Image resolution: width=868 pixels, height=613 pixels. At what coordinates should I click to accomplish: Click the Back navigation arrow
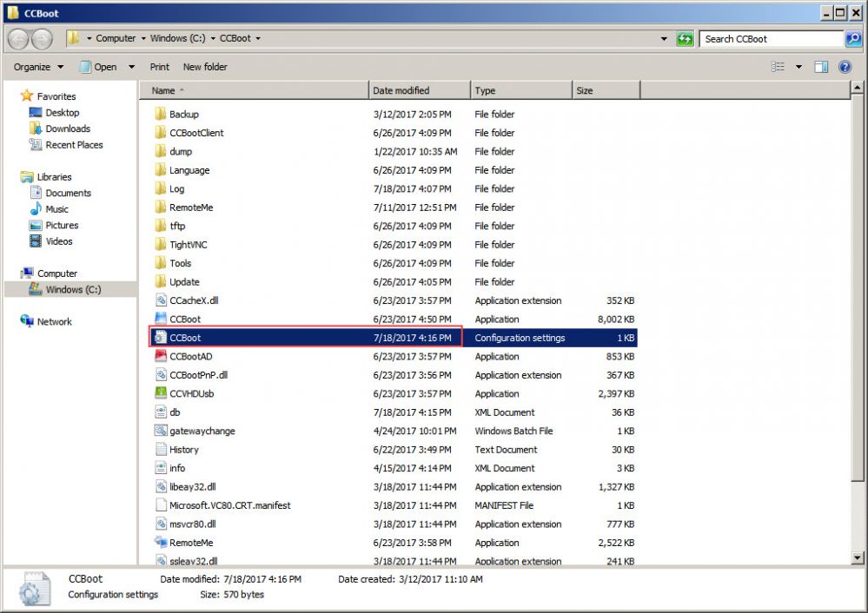[18, 39]
